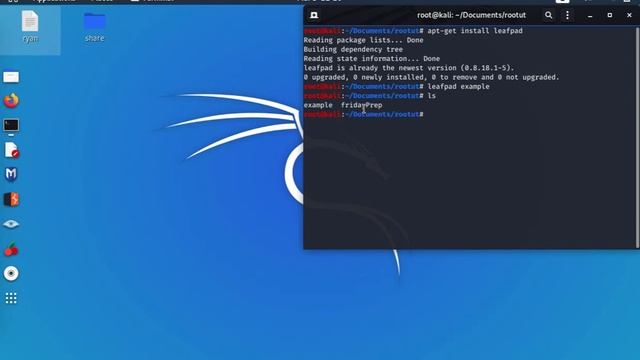The height and width of the screenshot is (360, 640).
Task: Select the share folder on the desktop
Action: [94, 27]
